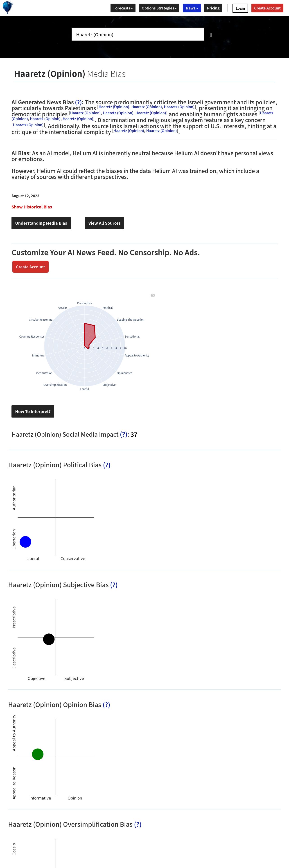The width and height of the screenshot is (289, 868).
Task: Click the View All Sources button
Action: coord(104,223)
